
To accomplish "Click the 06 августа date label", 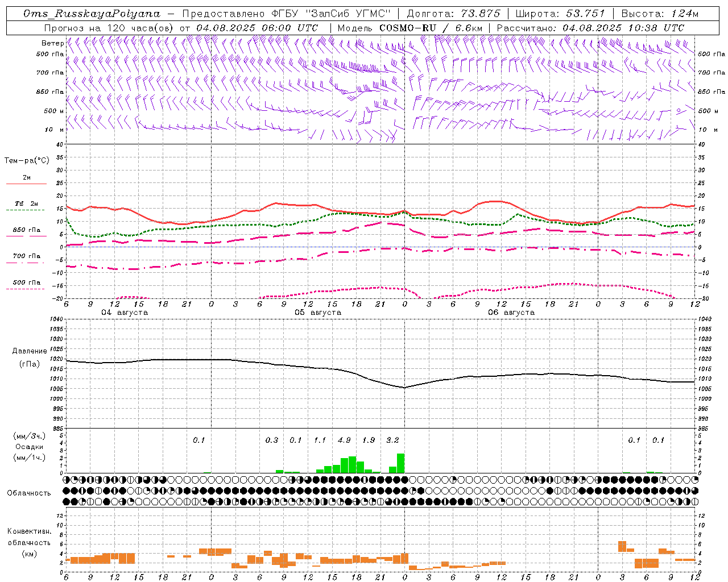I will tap(511, 313).
